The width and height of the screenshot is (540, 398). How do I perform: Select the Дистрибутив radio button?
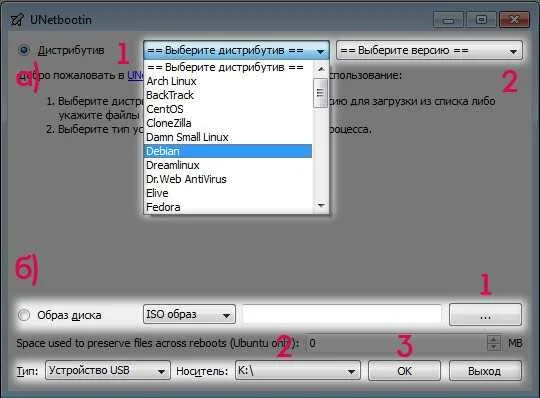24,50
